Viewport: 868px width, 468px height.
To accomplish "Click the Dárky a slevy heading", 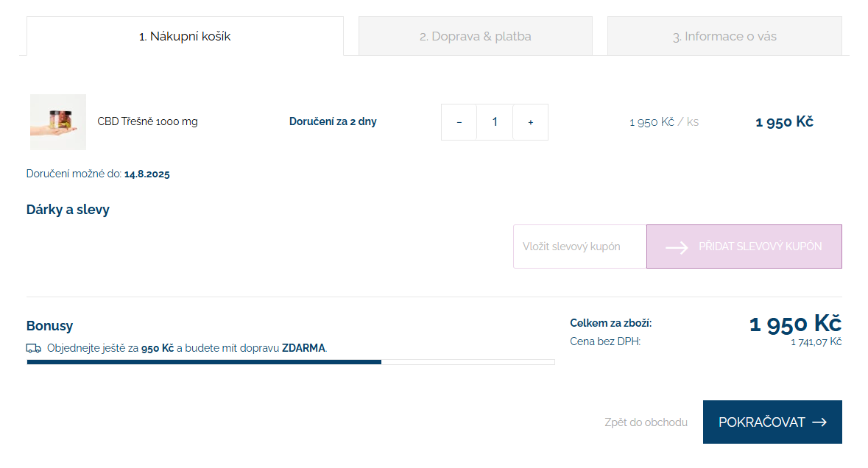I will coord(68,210).
